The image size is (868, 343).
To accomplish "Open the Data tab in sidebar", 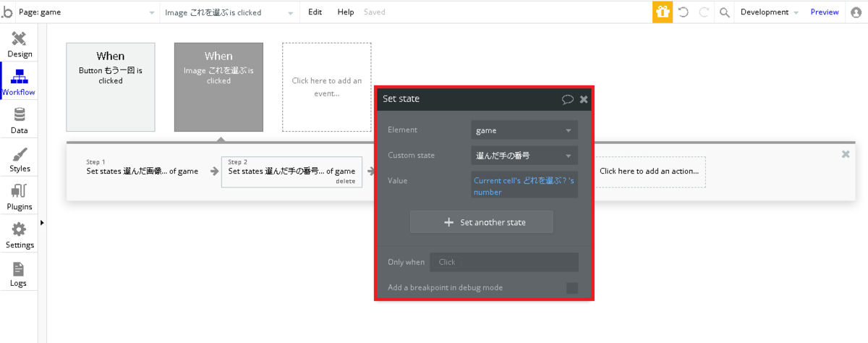I will coord(20,120).
